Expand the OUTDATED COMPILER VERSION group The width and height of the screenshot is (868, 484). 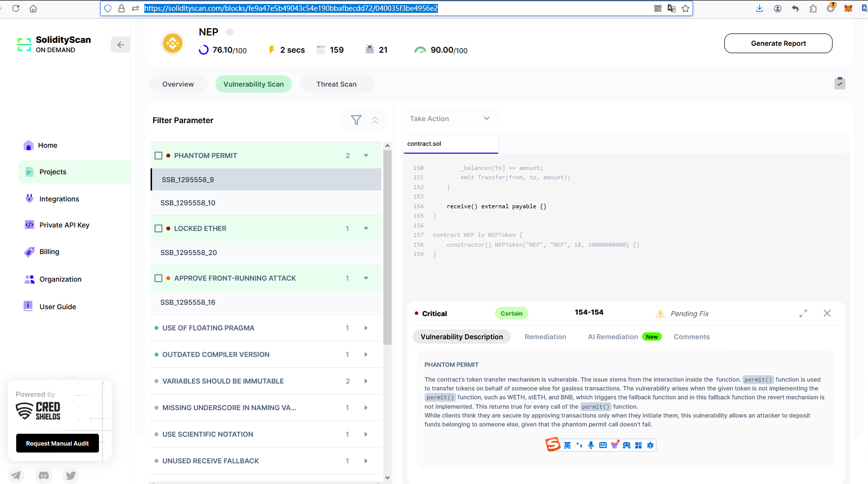click(366, 355)
